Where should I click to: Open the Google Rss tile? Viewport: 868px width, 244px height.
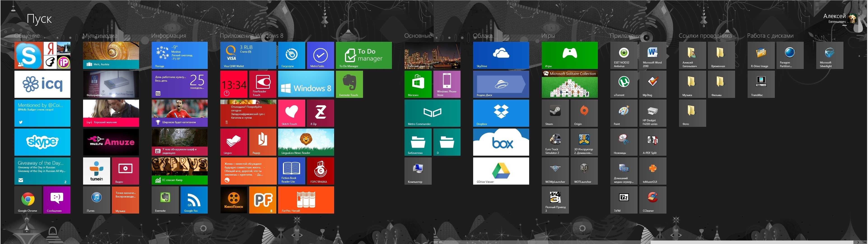coord(194,200)
